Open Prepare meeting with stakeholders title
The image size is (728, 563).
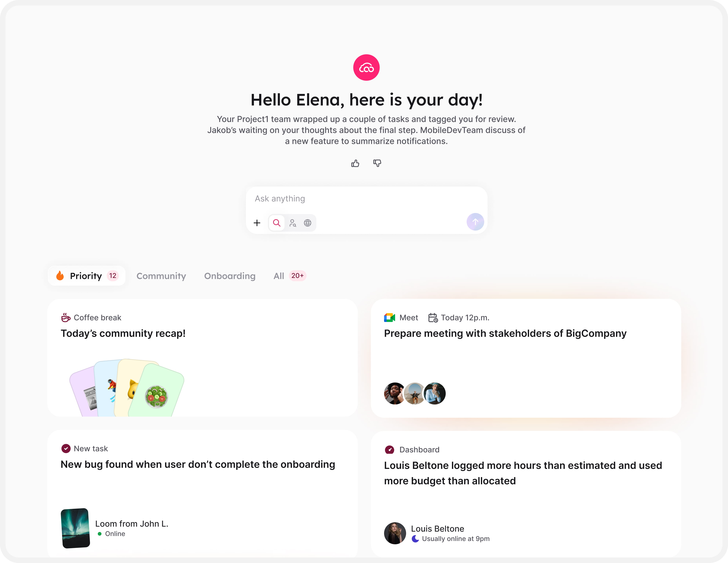pos(505,333)
